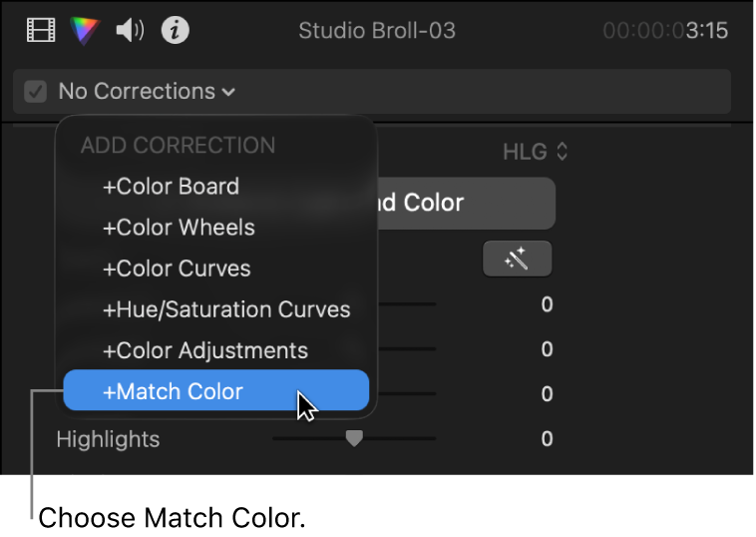Screen dimensions: 756x537
Task: Open the Info inspector icon
Action: (x=175, y=30)
